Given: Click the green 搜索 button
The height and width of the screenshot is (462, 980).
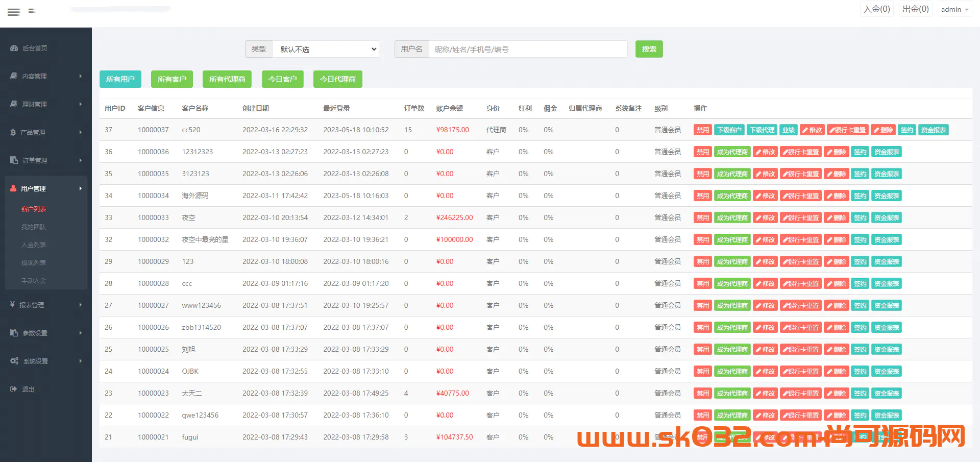Looking at the screenshot, I should [x=649, y=49].
